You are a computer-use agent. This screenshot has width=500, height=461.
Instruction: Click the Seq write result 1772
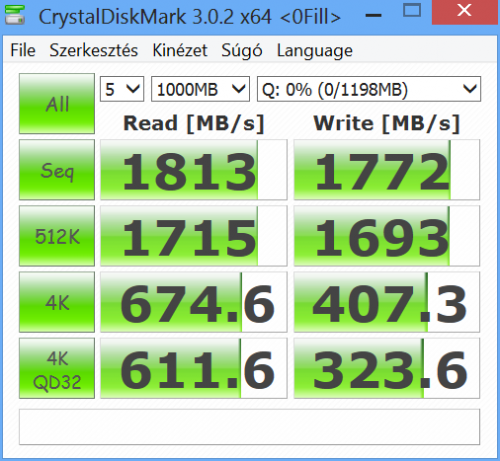(x=387, y=170)
